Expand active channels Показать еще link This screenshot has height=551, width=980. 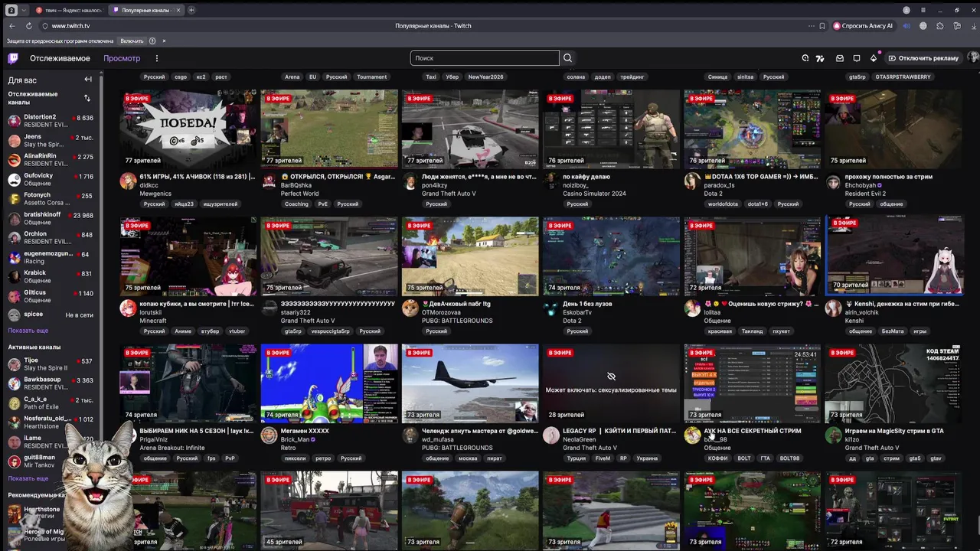(x=28, y=478)
